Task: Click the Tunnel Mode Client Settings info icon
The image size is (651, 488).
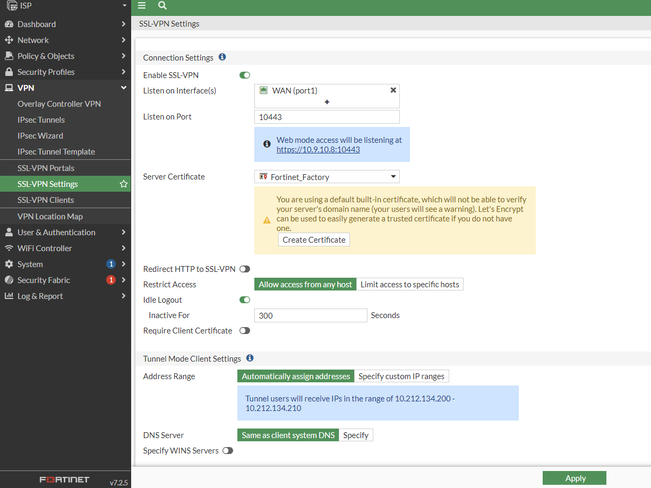Action: [x=249, y=358]
